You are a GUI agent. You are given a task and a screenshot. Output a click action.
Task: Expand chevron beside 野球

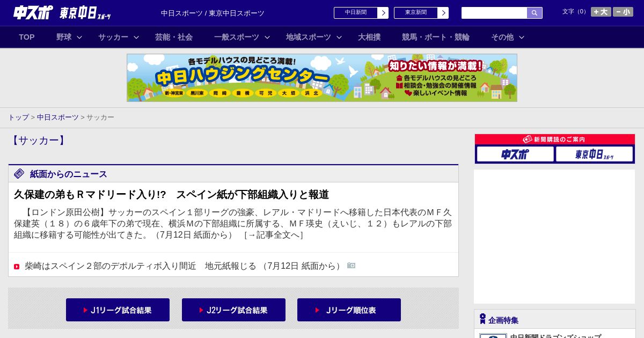tap(79, 37)
